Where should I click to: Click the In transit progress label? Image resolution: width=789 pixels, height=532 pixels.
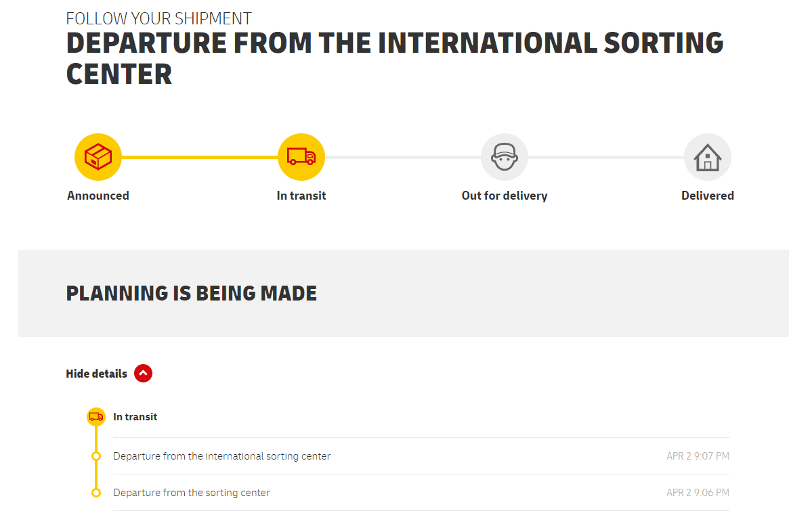pos(301,196)
